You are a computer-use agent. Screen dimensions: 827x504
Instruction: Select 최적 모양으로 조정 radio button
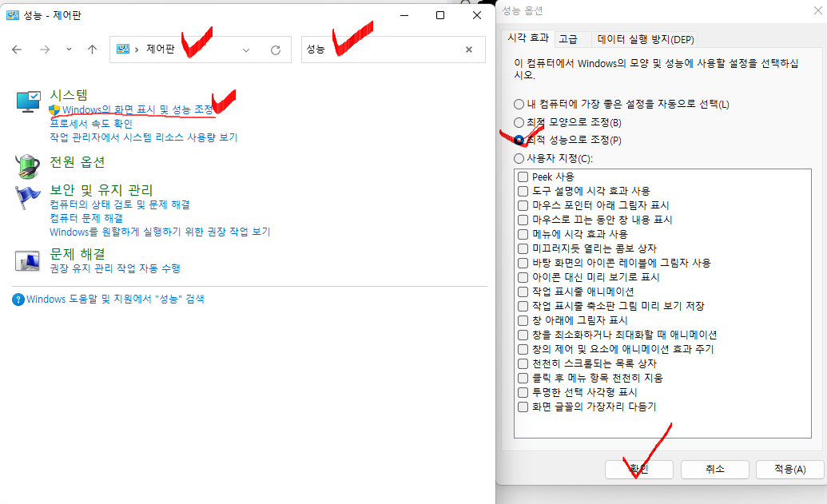[519, 122]
